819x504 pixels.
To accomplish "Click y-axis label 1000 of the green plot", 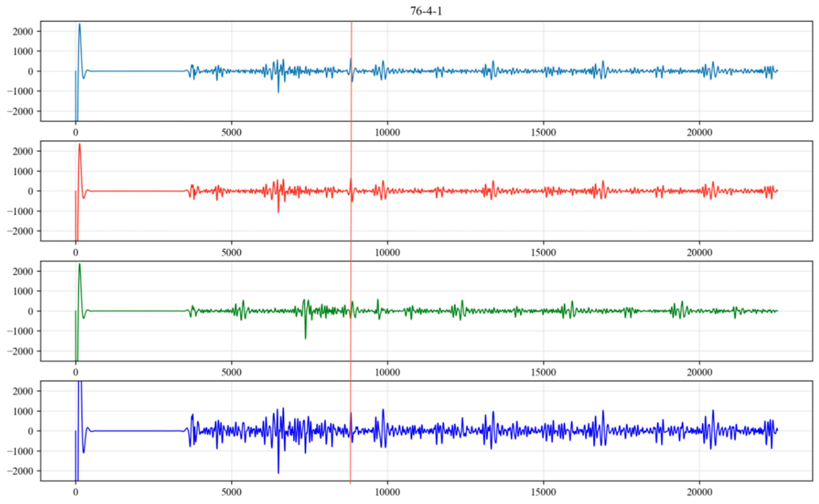I will coord(23,291).
